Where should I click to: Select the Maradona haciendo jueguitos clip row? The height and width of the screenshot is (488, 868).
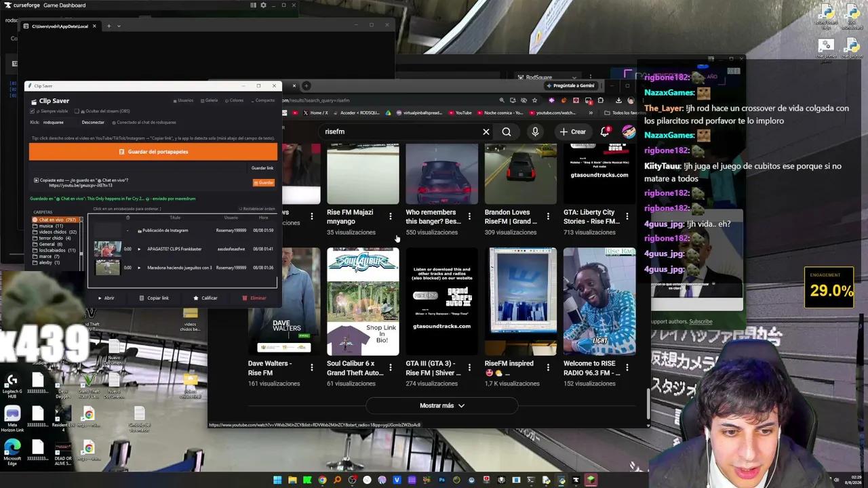183,268
